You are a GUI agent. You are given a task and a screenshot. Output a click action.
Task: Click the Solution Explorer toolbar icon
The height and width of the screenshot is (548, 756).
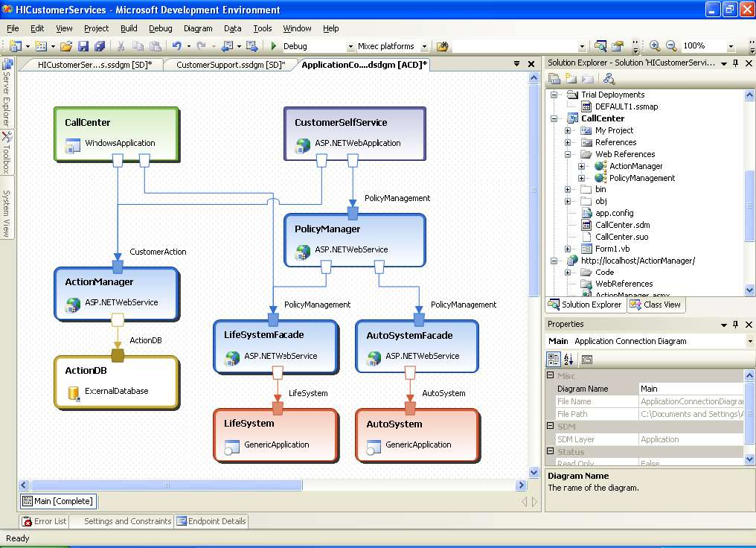pyautogui.click(x=600, y=46)
